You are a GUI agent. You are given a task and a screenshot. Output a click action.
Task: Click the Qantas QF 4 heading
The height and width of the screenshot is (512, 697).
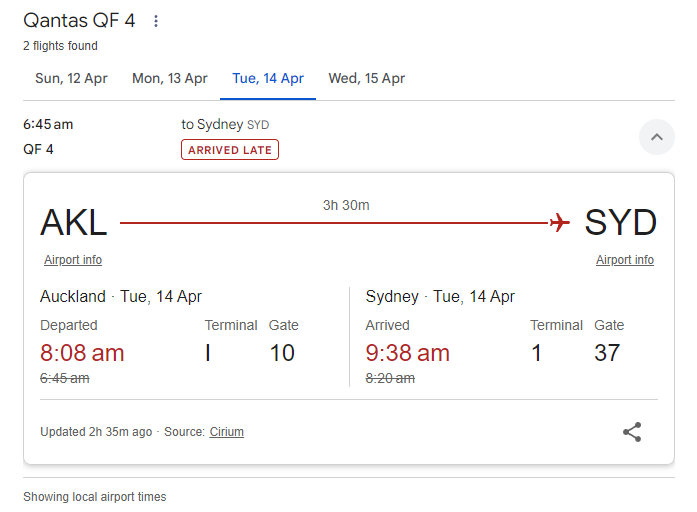pos(79,21)
